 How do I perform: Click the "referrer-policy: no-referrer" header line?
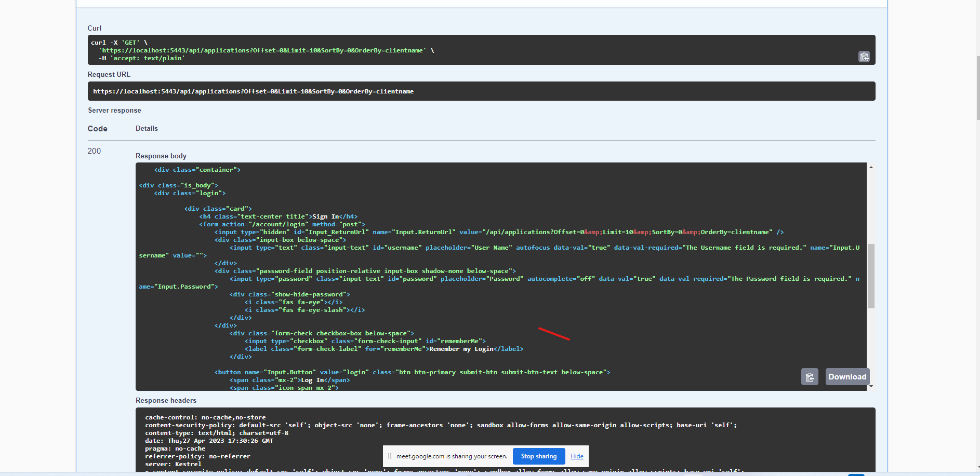pos(197,456)
